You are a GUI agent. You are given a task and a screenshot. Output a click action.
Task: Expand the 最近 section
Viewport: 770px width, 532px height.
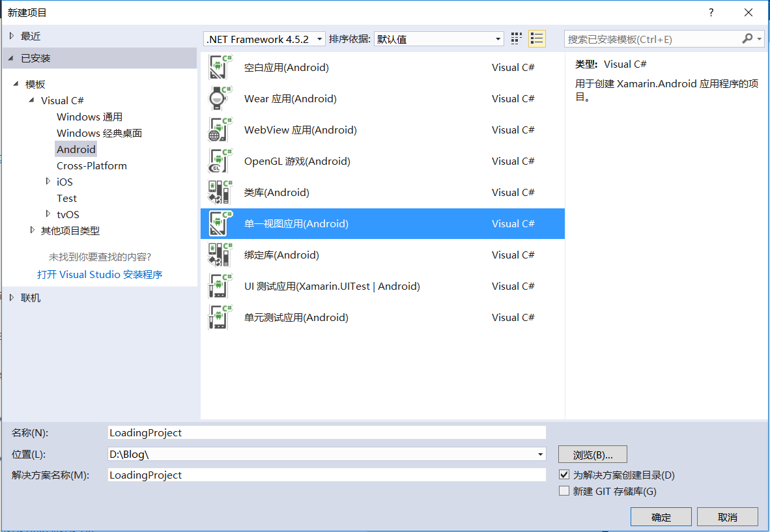[12, 36]
